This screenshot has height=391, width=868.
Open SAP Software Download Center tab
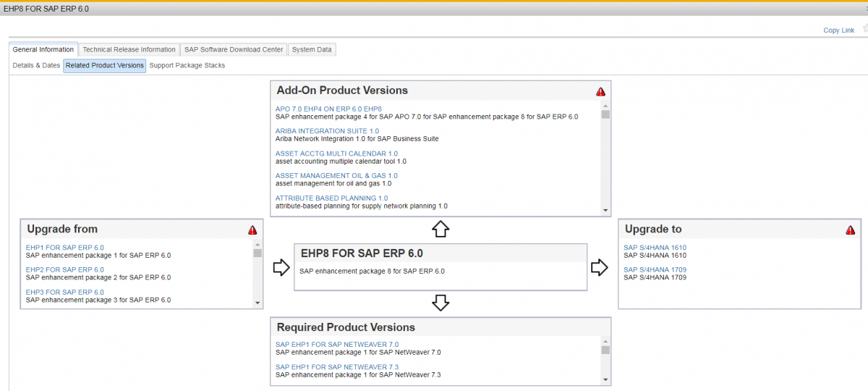(x=234, y=49)
